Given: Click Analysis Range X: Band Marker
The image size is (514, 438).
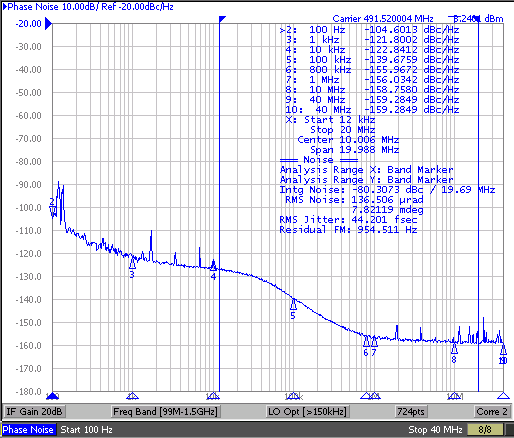Looking at the screenshot, I should [366, 170].
